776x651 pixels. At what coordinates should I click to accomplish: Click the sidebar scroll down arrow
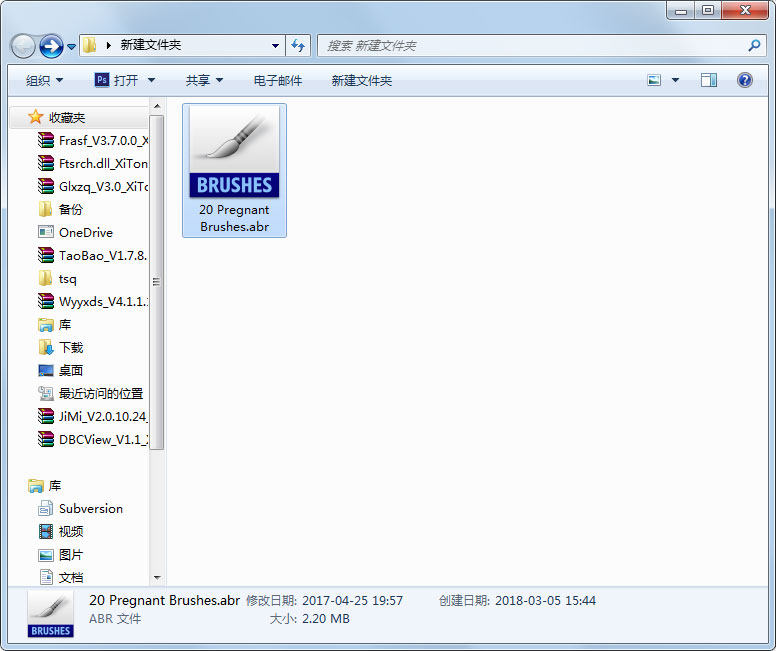coord(157,578)
